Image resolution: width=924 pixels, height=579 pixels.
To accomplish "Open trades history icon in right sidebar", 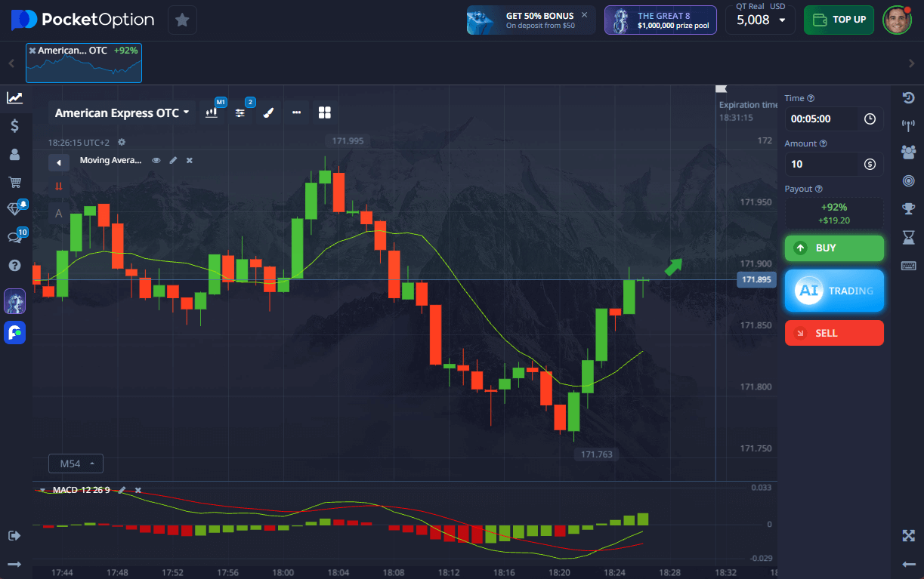I will (908, 97).
